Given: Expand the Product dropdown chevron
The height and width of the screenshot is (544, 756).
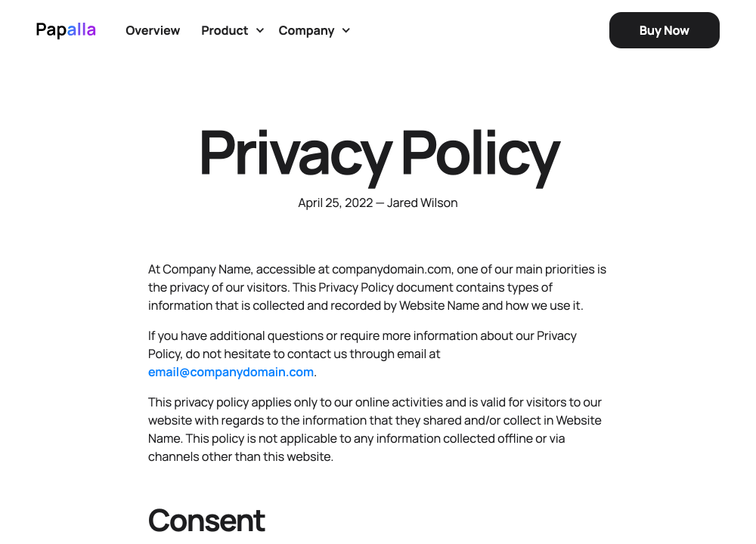Looking at the screenshot, I should (x=260, y=30).
